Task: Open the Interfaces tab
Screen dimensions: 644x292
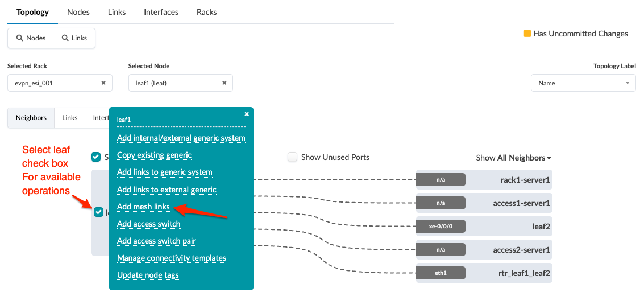Action: (x=161, y=12)
